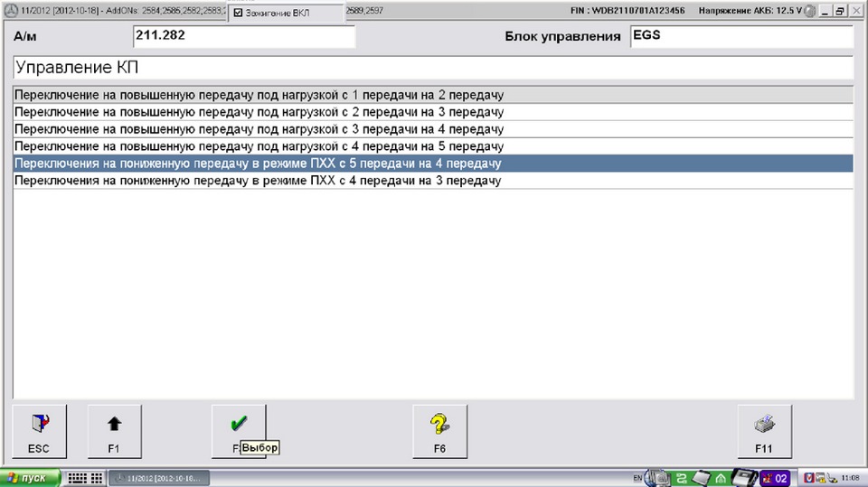Click the gray notebook tray icon
This screenshot has height=487, width=868.
pos(702,478)
